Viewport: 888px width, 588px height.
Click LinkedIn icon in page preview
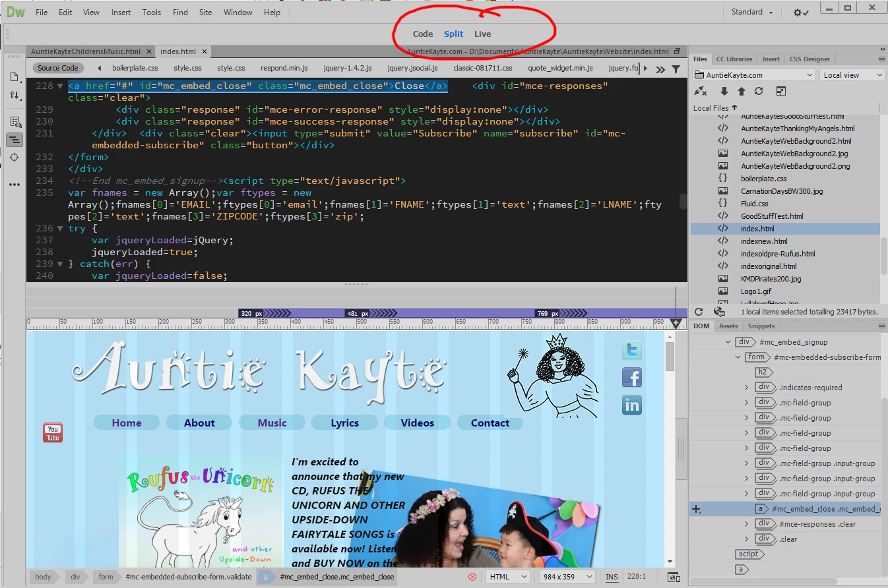[631, 405]
